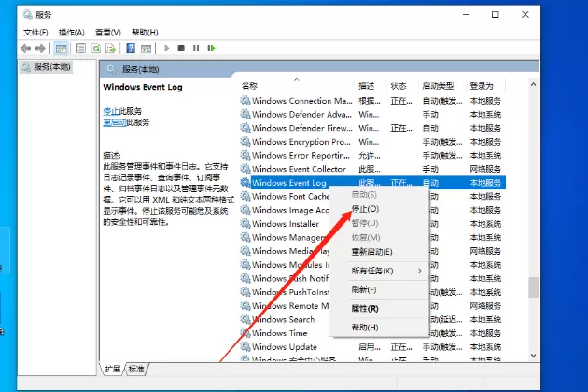Image resolution: width=588 pixels, height=392 pixels.
Task: Click the Export list toolbar icon
Action: 111,48
